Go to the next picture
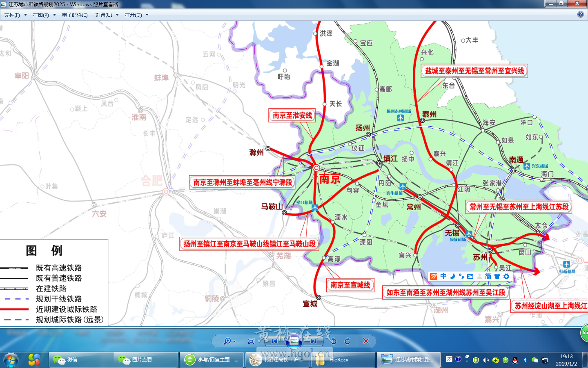 click(x=313, y=341)
